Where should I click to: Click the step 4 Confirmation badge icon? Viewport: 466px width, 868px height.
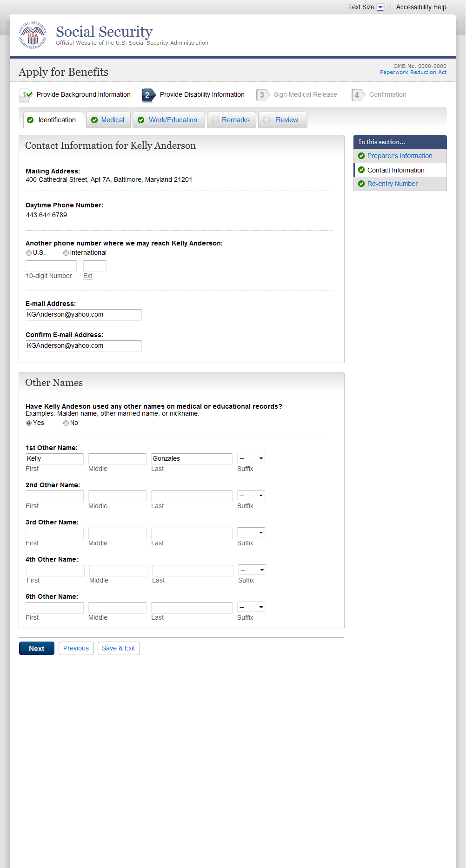coord(358,95)
